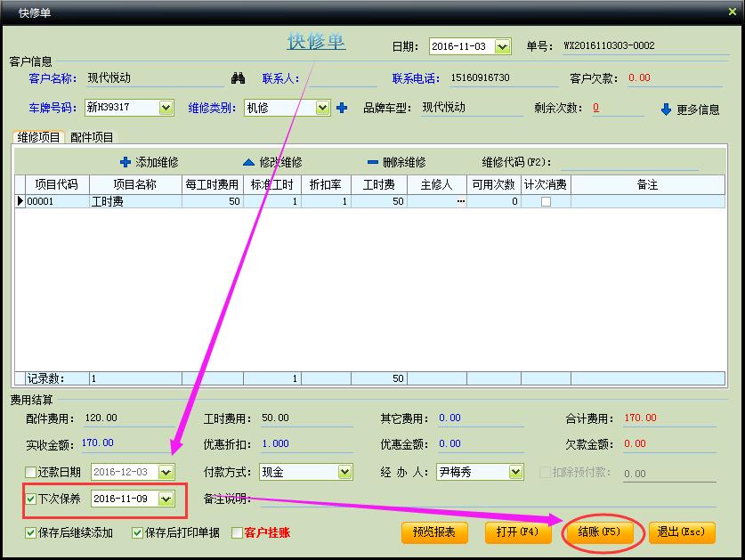Expand the 付款方式 dropdown showing 现金
This screenshot has height=560, width=745.
tap(345, 472)
